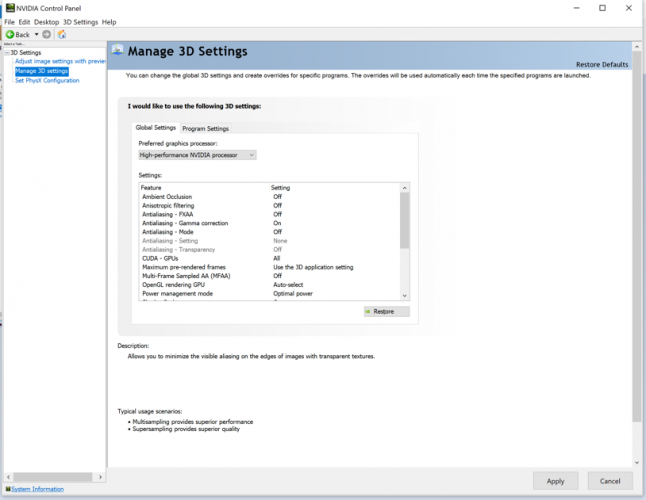
Task: Switch to the Program Settings tab
Action: [x=205, y=128]
